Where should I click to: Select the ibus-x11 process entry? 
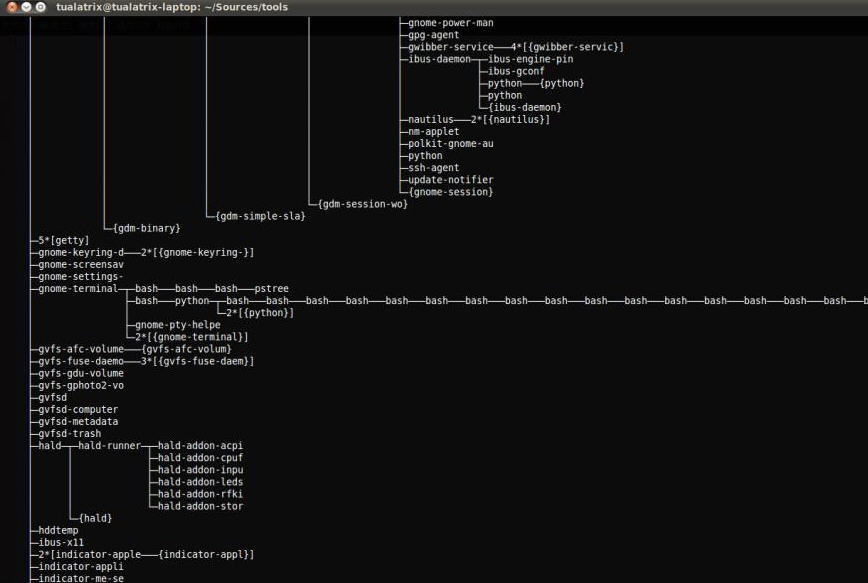pos(61,544)
